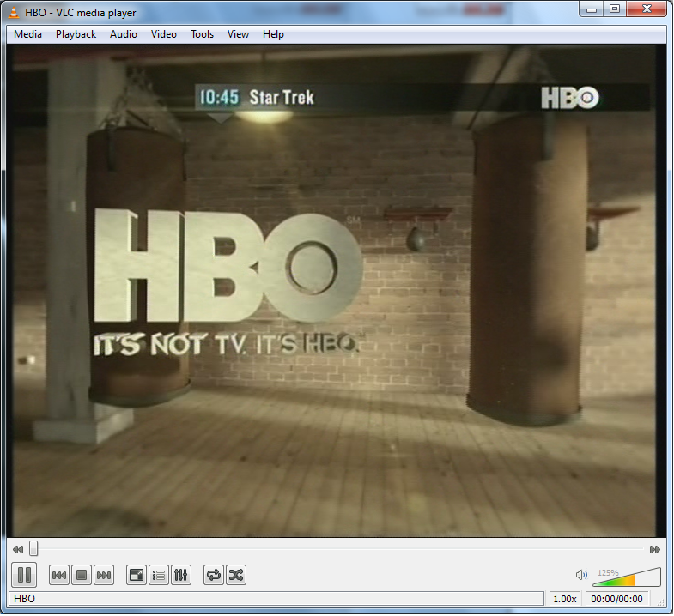The height and width of the screenshot is (616, 674).
Task: Open the Playback menu
Action: click(x=76, y=34)
